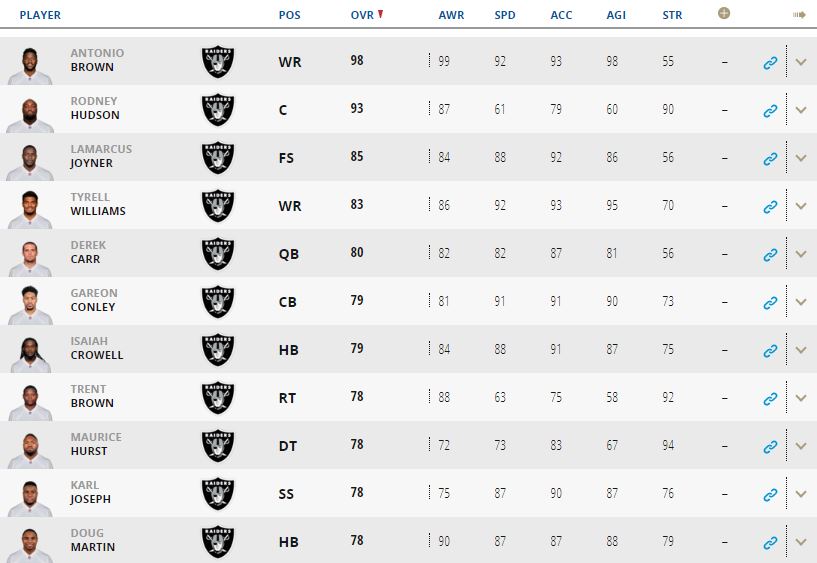Click the Derek Carr name link
The height and width of the screenshot is (563, 817).
(x=89, y=252)
